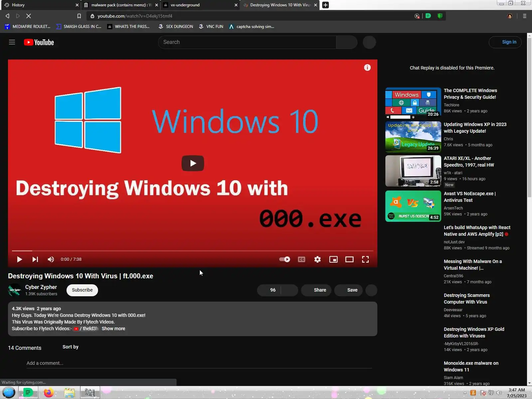This screenshot has width=532, height=399.
Task: Save the video to a playlist
Action: (348, 290)
